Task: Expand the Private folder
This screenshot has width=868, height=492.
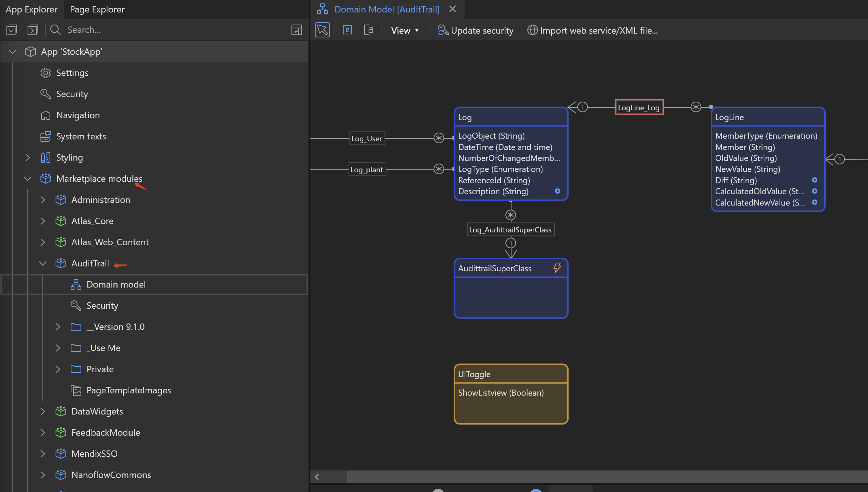Action: coord(58,369)
